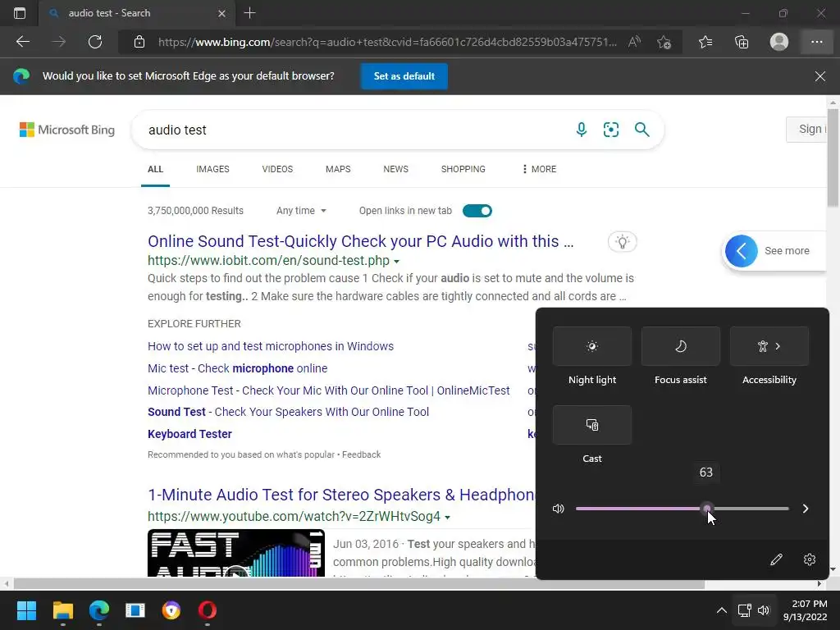Toggle Open links in new tab switch

(477, 211)
